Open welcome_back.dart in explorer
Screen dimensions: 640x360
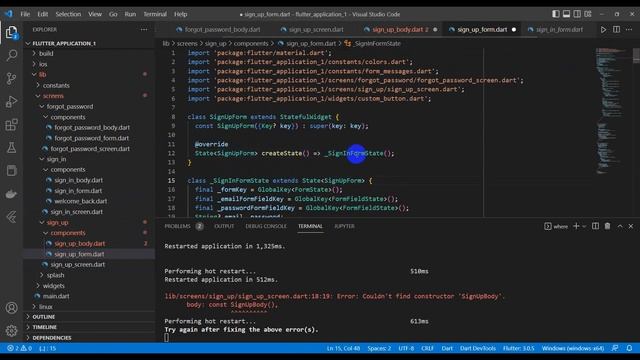point(80,201)
